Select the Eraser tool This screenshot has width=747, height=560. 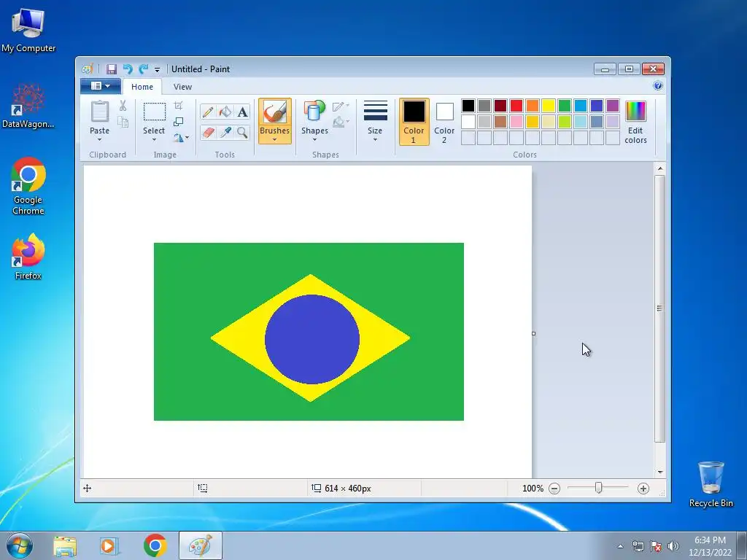[208, 133]
